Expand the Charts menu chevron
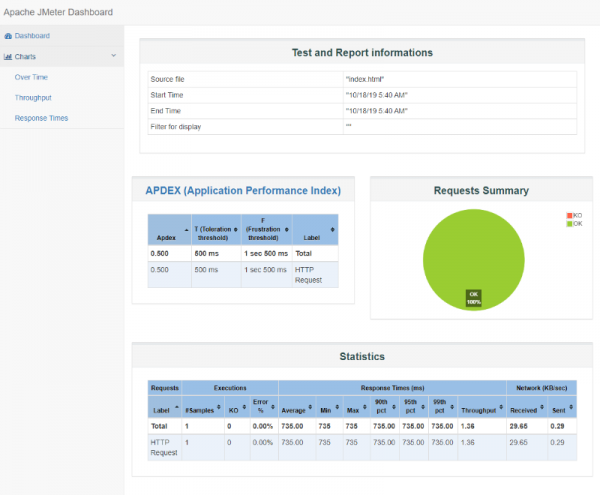600x495 pixels. (x=113, y=56)
